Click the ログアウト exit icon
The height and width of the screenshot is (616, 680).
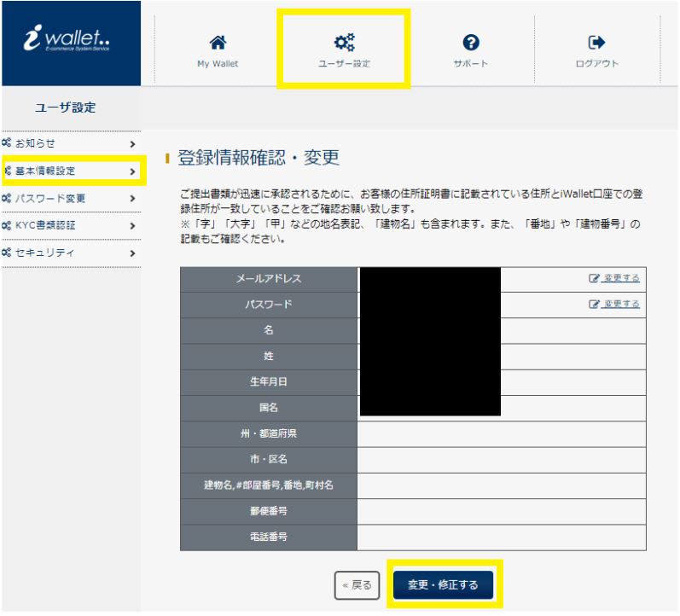(x=596, y=43)
